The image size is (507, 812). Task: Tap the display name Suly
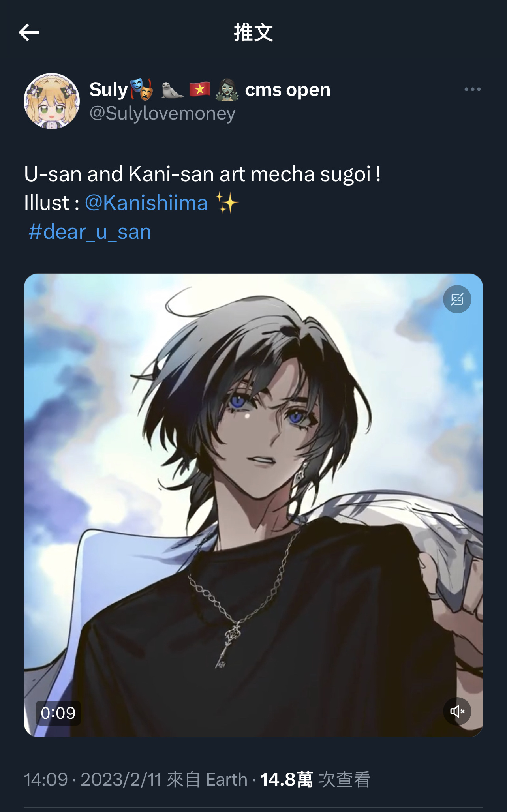[109, 90]
